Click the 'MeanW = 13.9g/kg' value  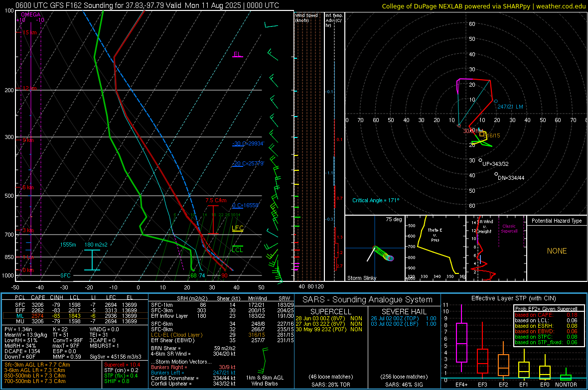coord(26,335)
